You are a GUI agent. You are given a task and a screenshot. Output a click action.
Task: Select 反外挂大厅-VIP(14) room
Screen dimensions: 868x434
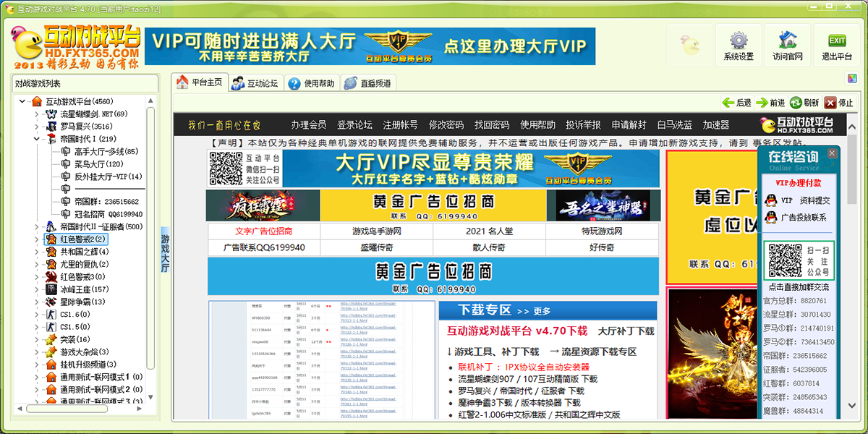coord(109,176)
